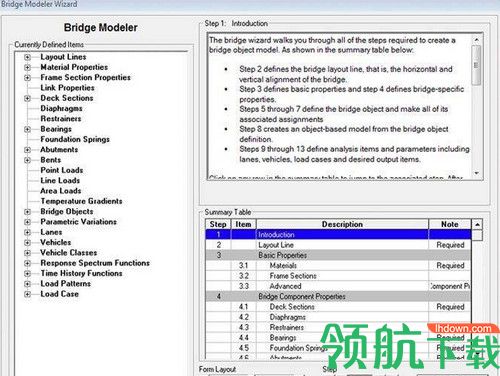500x376 pixels.
Task: Select Area Loads tree item
Action: pos(61,191)
